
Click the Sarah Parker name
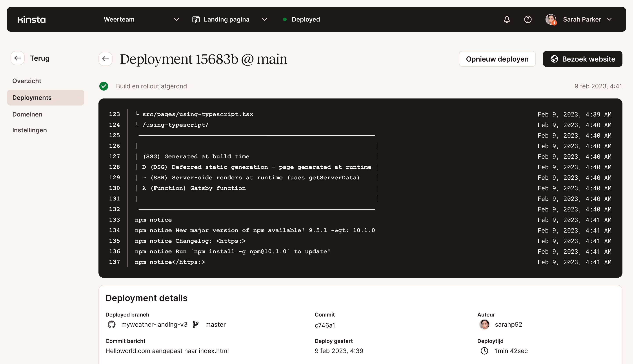[x=582, y=19]
